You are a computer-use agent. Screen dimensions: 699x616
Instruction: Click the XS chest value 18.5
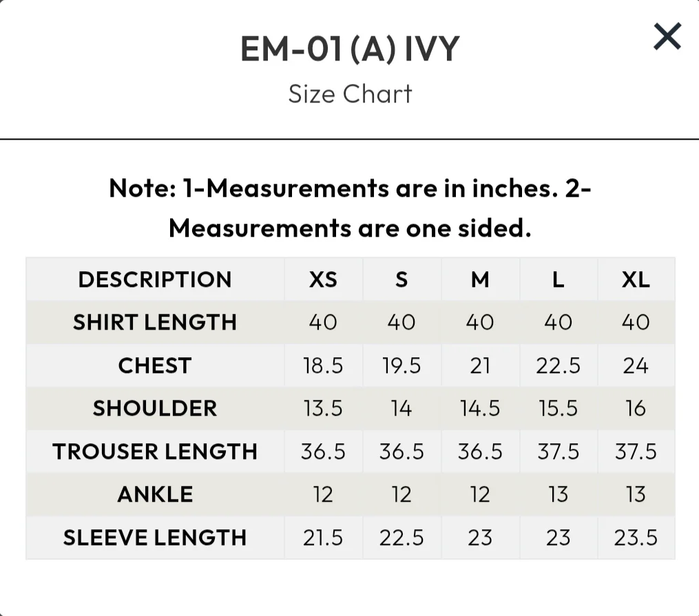pos(323,365)
